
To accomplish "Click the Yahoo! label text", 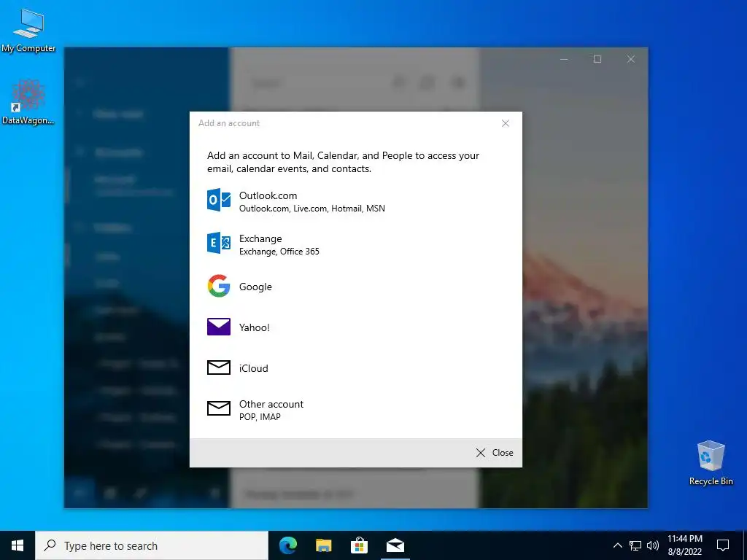I will pos(255,327).
